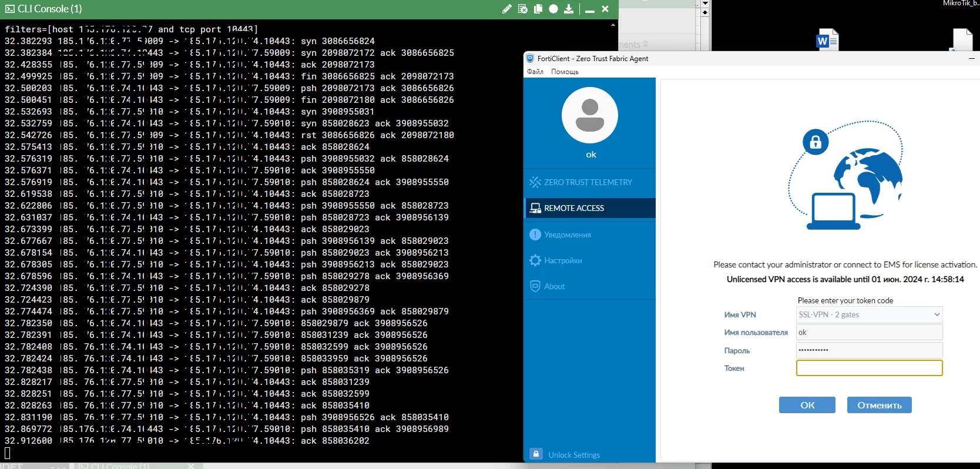
Task: Click the FortiClient shield icon in title bar
Action: coord(530,59)
